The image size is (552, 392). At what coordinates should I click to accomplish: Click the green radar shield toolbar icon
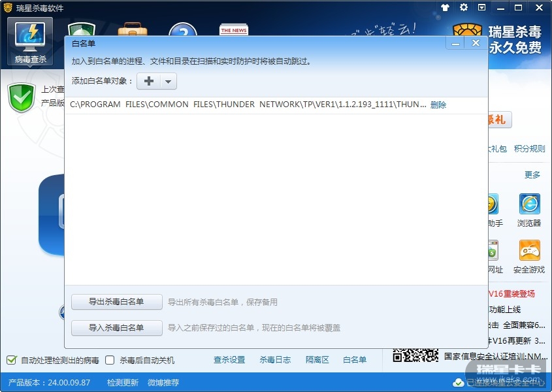click(81, 29)
